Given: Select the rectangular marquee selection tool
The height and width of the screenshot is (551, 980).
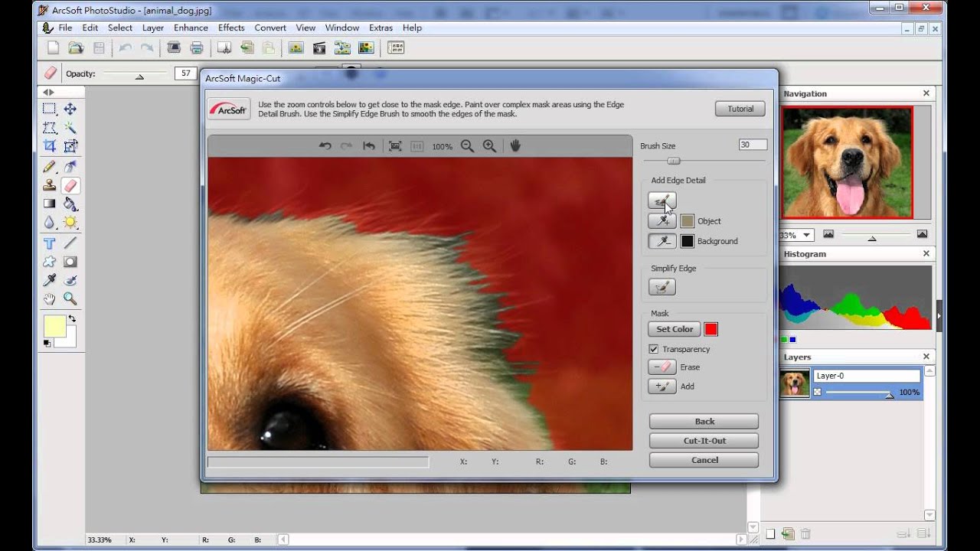Looking at the screenshot, I should pos(49,109).
